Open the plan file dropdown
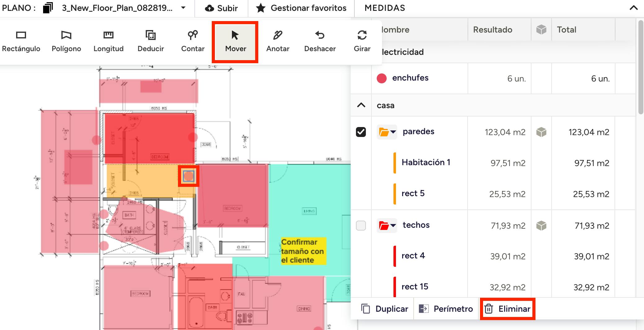 pos(183,8)
